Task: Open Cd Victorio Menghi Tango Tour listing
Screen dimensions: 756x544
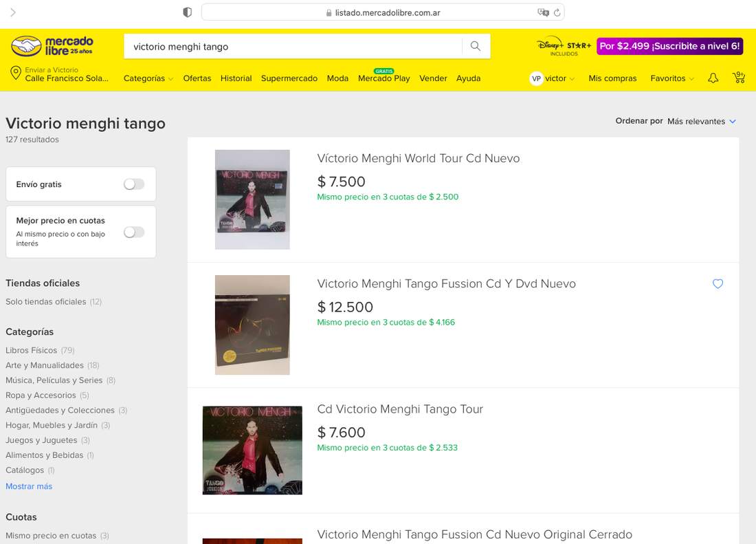Action: coord(400,409)
